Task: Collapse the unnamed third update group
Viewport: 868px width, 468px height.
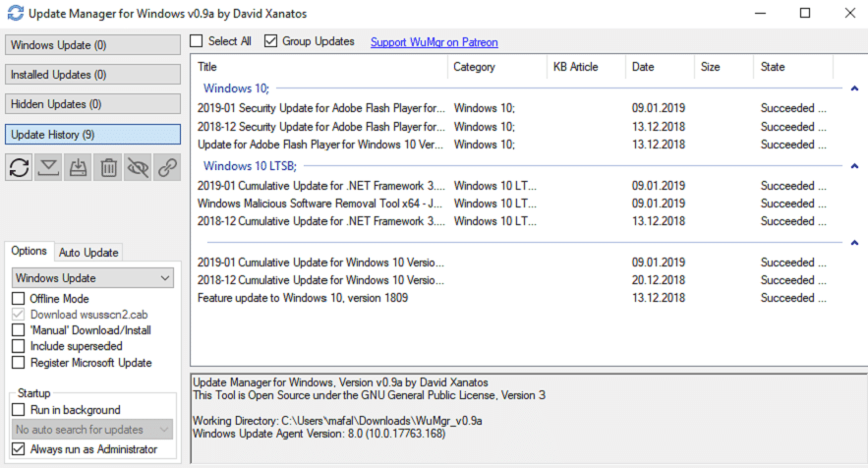Action: click(x=854, y=243)
